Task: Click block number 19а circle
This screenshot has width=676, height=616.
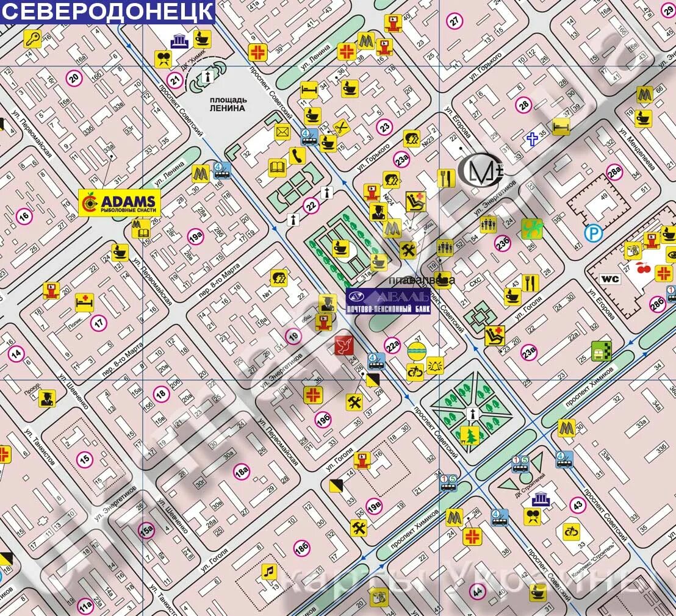Action: click(195, 237)
